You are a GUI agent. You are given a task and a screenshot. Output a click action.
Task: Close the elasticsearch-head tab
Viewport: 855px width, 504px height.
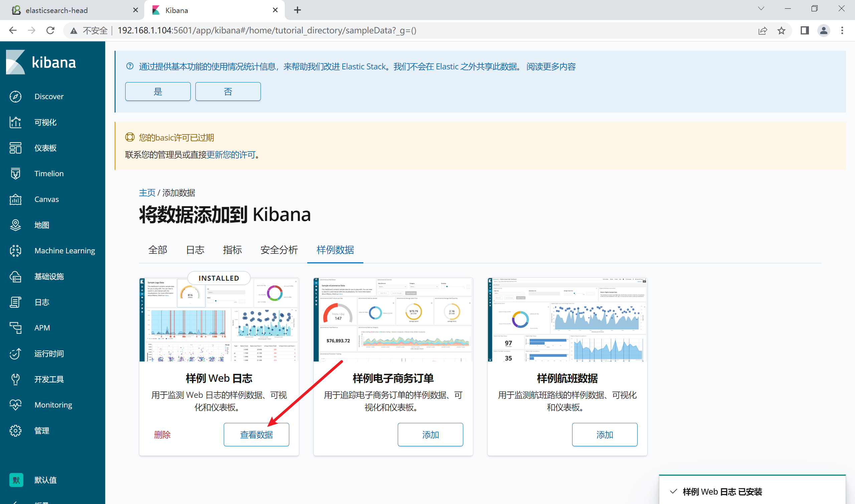(x=136, y=10)
